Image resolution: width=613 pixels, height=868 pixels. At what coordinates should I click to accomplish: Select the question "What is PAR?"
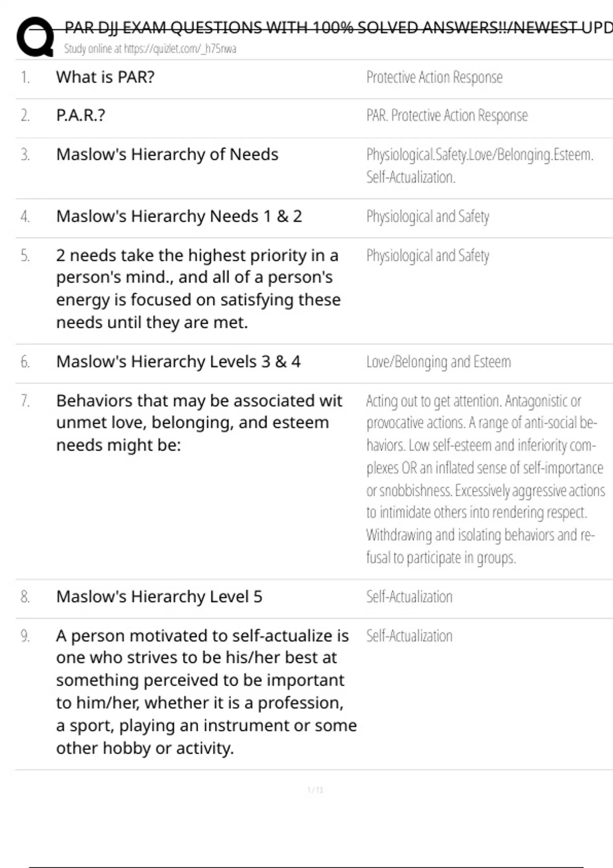point(105,77)
